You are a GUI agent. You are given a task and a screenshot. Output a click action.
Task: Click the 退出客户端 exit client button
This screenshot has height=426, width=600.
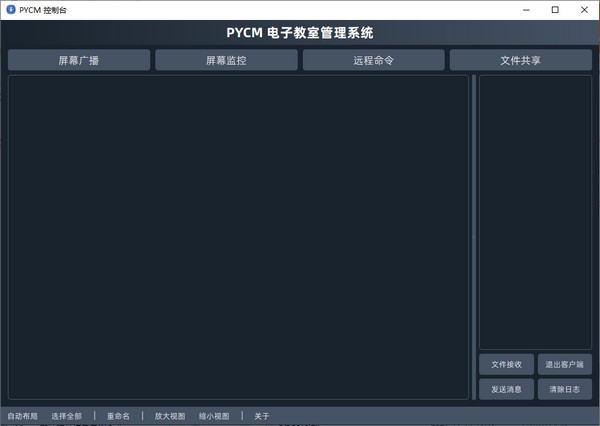point(565,364)
